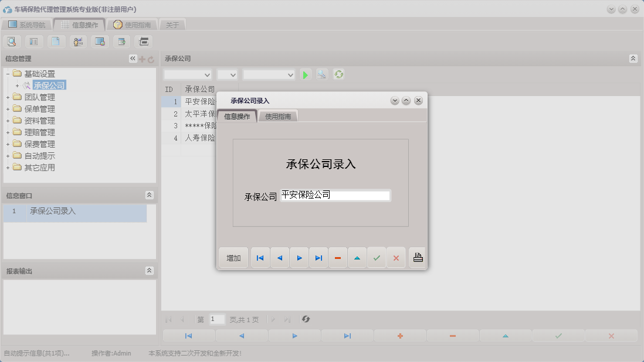Click the new document icon in the toolbar
This screenshot has width=644, height=362.
click(x=56, y=42)
